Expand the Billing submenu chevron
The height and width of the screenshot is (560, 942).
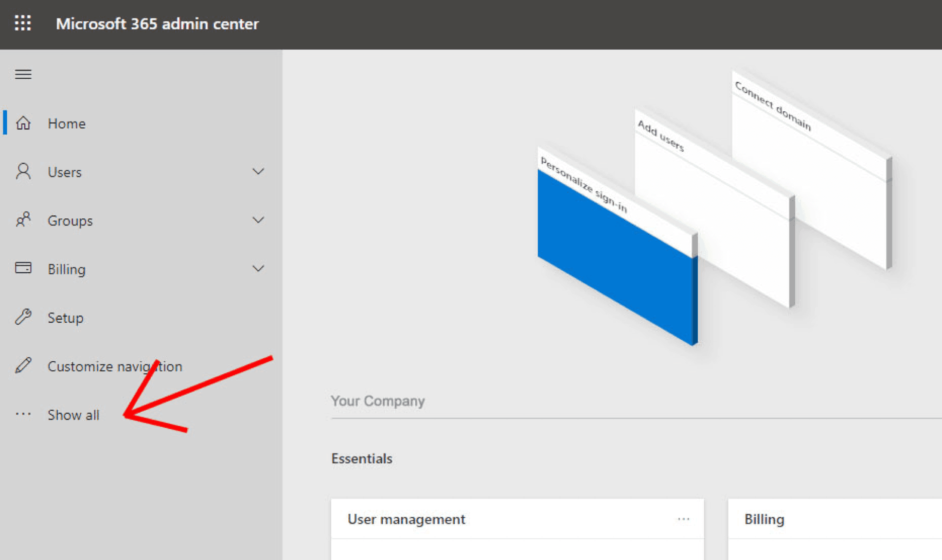click(x=258, y=268)
